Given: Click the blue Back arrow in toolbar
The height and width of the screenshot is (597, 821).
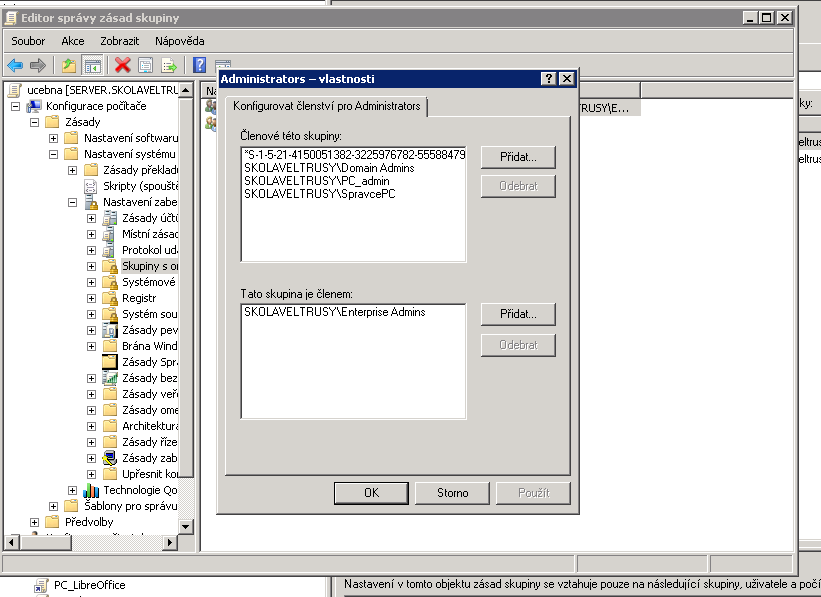Looking at the screenshot, I should pos(15,65).
